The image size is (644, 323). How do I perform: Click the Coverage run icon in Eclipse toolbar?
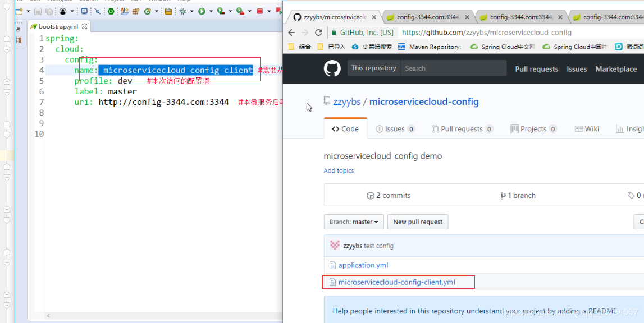click(221, 11)
